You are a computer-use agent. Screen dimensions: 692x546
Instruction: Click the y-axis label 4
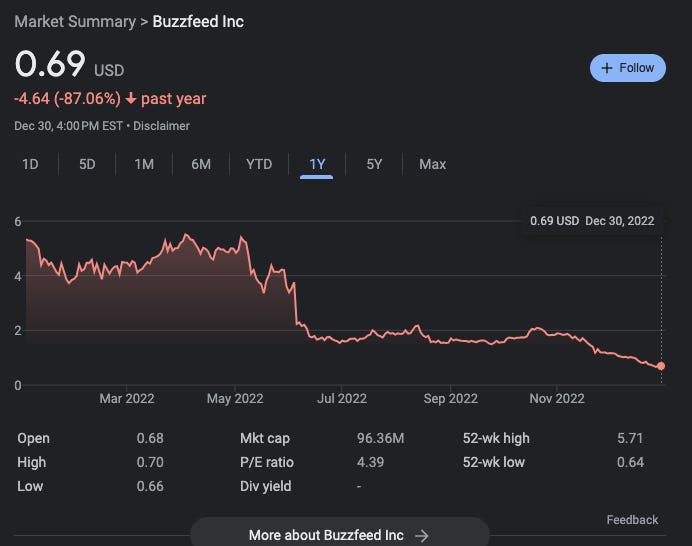18,277
